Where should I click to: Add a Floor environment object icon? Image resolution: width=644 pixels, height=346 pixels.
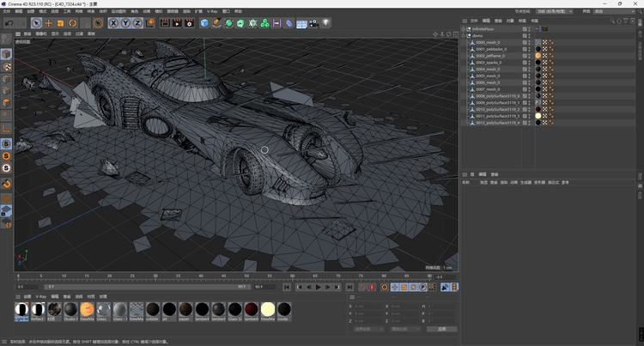(x=301, y=23)
